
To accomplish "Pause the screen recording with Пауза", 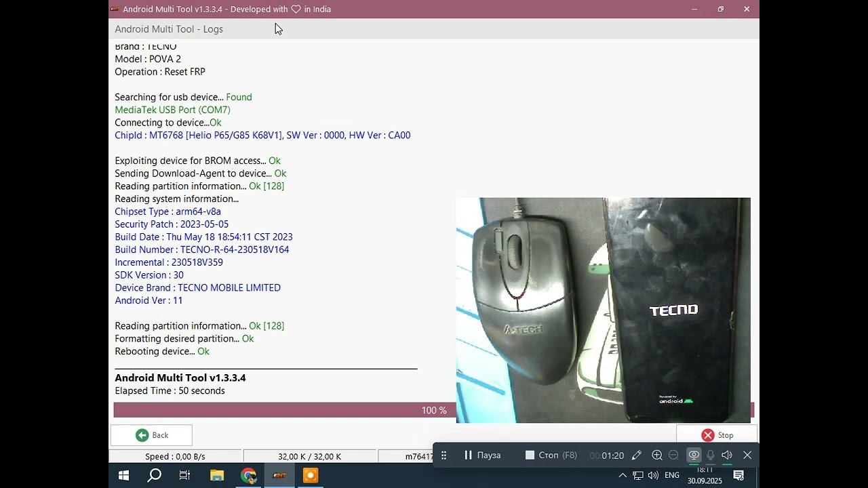I will click(x=482, y=455).
